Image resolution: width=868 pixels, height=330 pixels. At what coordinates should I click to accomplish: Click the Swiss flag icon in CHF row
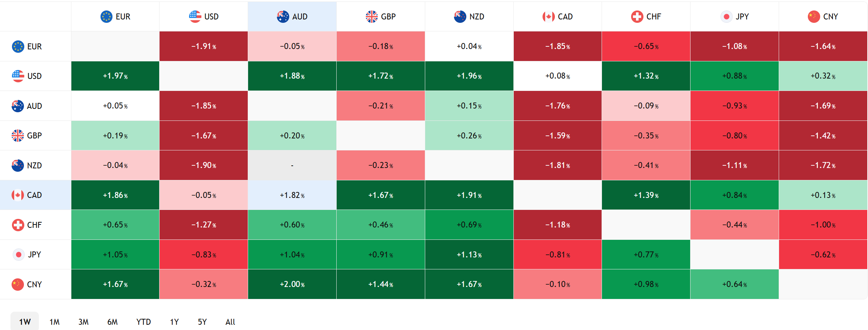(18, 225)
